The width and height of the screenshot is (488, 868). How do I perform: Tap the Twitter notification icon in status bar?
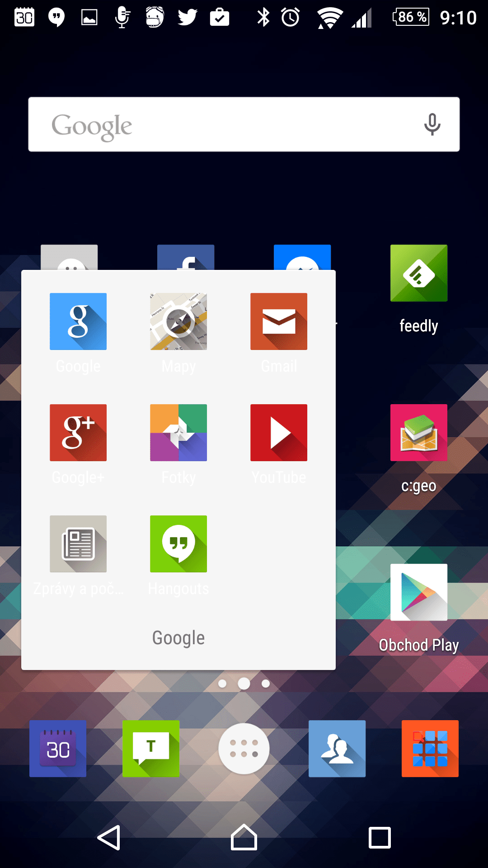click(187, 17)
